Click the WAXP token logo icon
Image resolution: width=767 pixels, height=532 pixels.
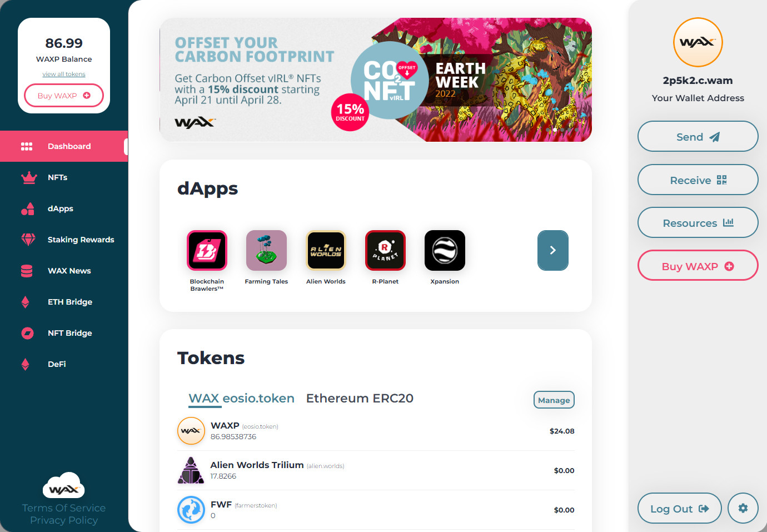[x=191, y=431]
